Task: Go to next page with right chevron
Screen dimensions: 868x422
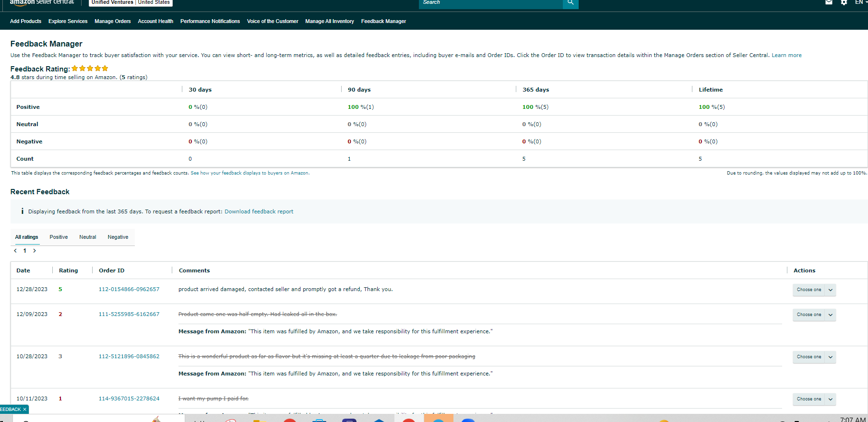Action: pos(35,251)
